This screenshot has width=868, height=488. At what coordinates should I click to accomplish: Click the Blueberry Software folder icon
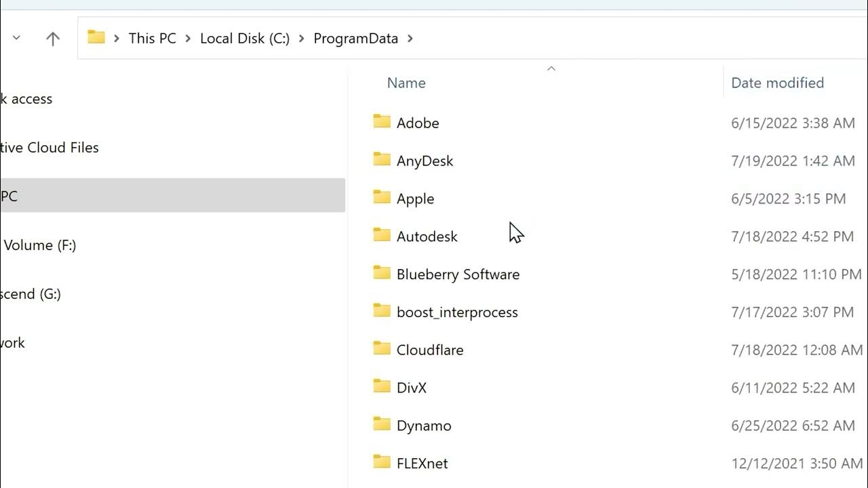(x=382, y=274)
